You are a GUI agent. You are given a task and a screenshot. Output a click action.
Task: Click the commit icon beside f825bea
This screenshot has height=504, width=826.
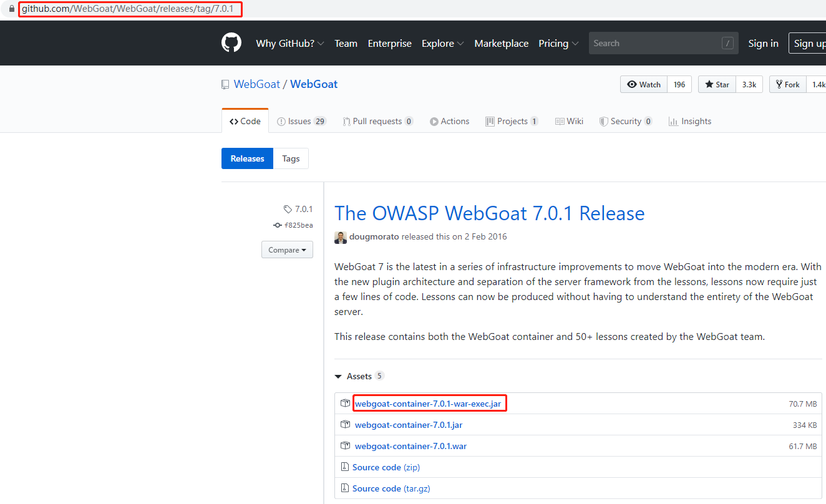coord(278,225)
